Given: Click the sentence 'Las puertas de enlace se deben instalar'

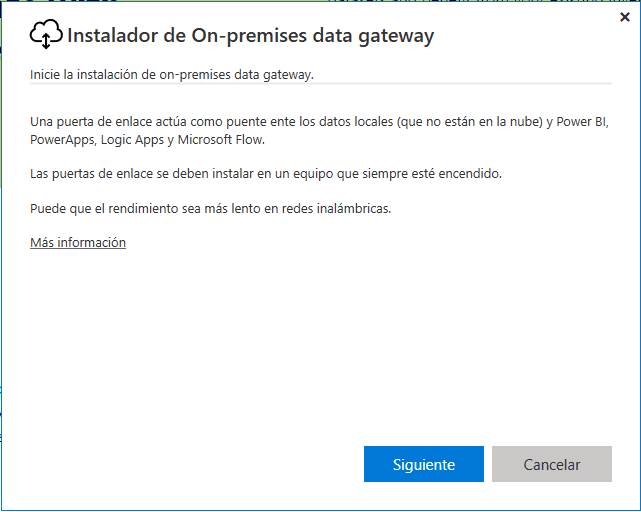Looking at the screenshot, I should tap(266, 174).
